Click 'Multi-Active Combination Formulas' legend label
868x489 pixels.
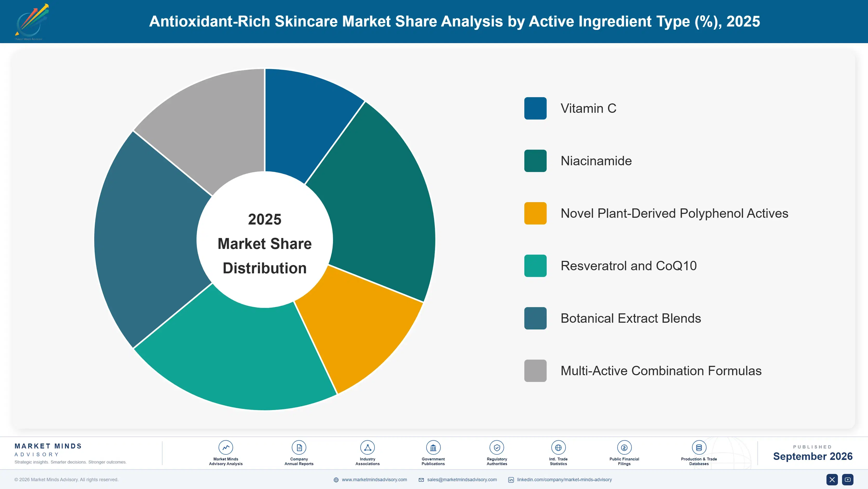click(661, 371)
